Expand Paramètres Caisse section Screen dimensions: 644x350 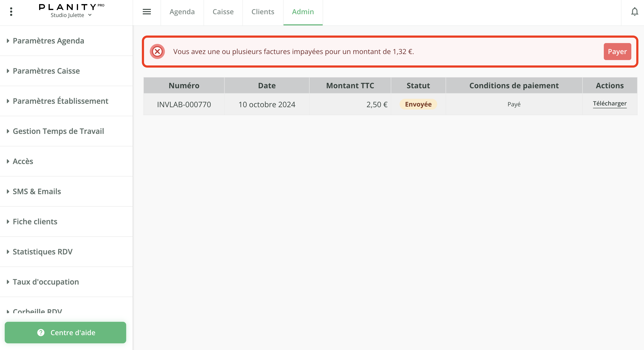coord(46,71)
